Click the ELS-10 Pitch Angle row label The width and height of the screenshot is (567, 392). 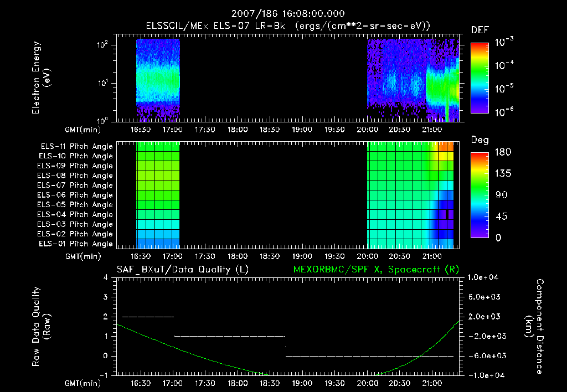pyautogui.click(x=75, y=156)
